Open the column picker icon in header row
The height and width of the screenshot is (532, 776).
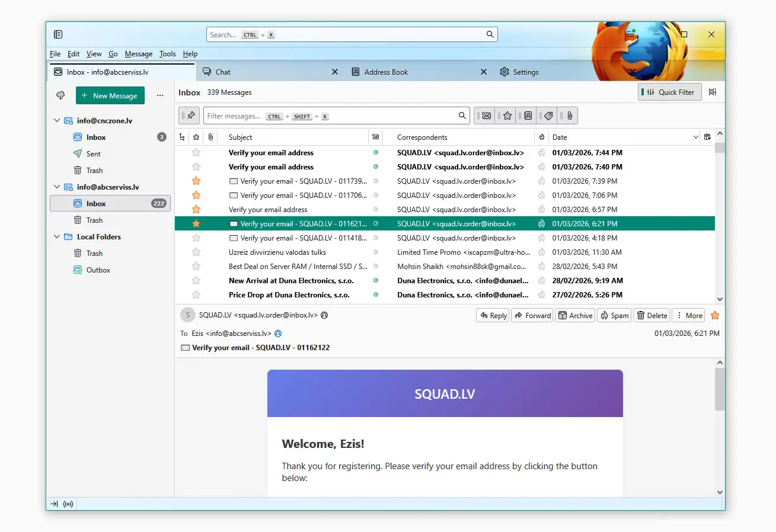coord(707,137)
